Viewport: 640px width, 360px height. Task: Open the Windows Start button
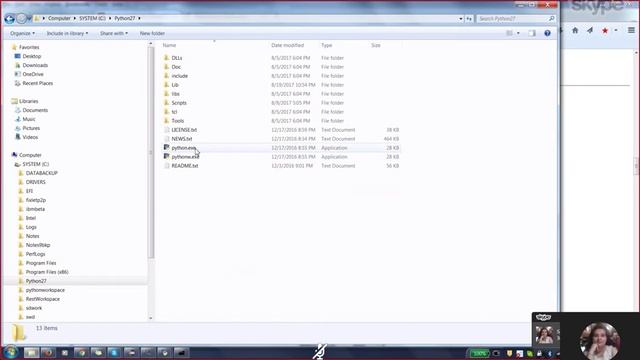tap(11, 352)
